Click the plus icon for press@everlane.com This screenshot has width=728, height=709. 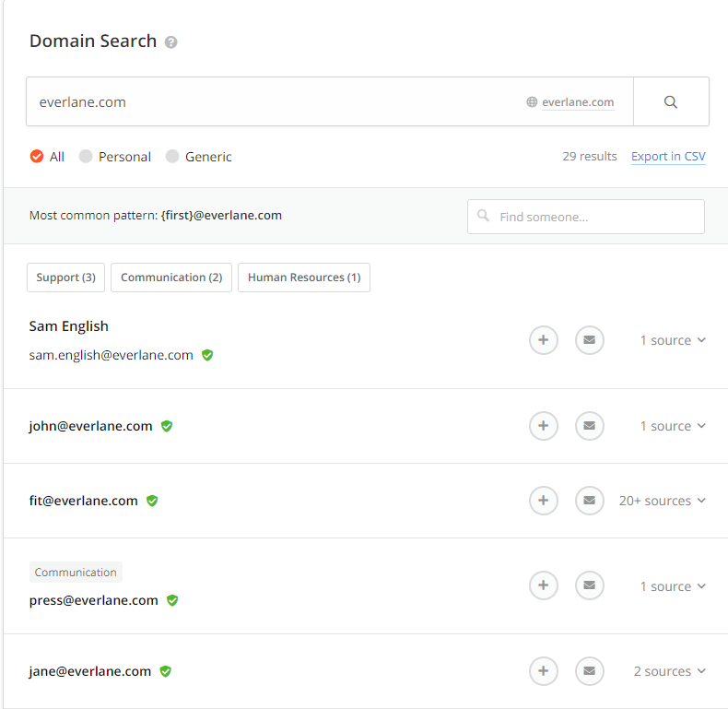(x=543, y=585)
